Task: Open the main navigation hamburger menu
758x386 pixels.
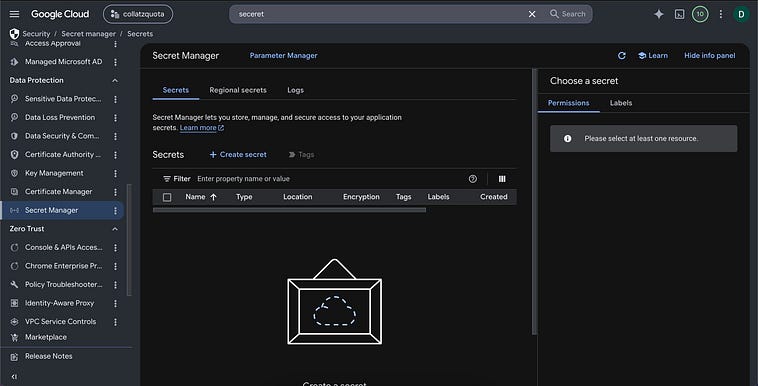Action: pyautogui.click(x=15, y=14)
